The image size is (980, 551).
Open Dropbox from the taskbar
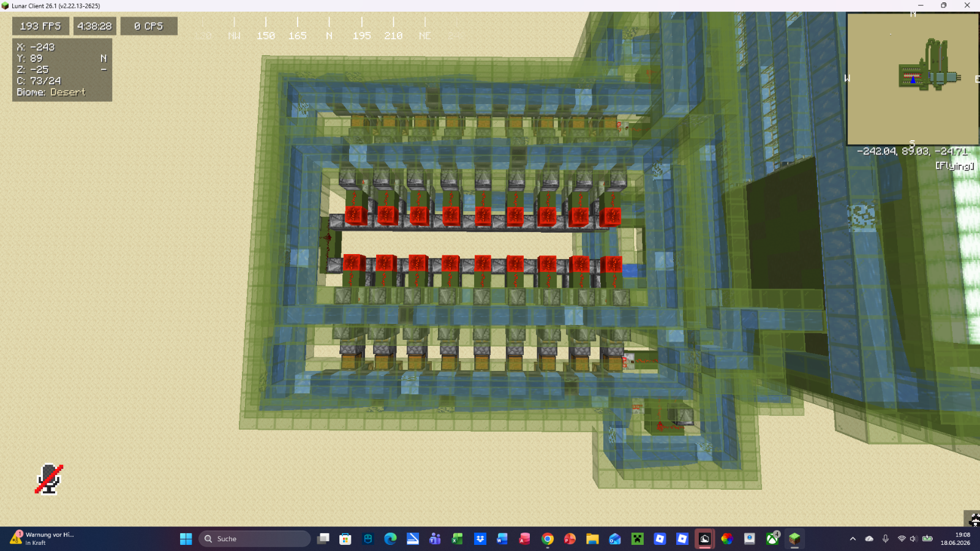[480, 539]
